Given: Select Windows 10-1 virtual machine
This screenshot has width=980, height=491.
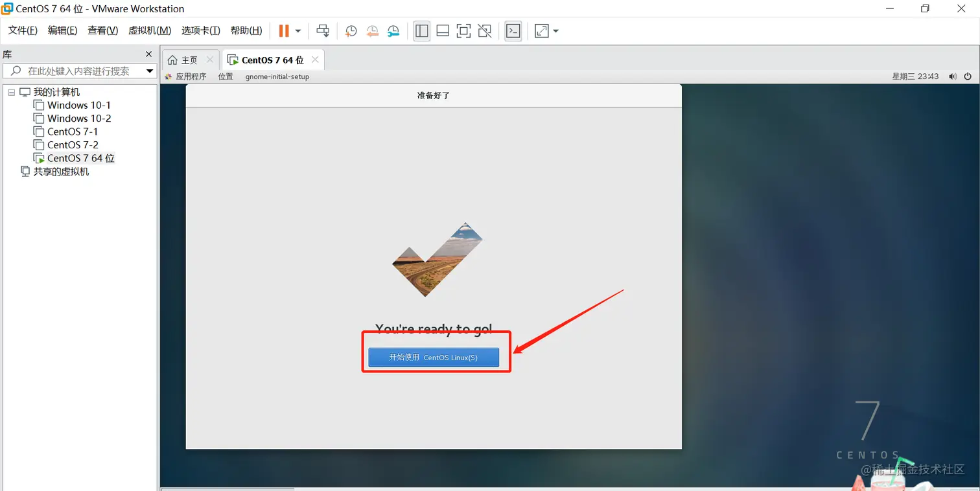Looking at the screenshot, I should 79,105.
